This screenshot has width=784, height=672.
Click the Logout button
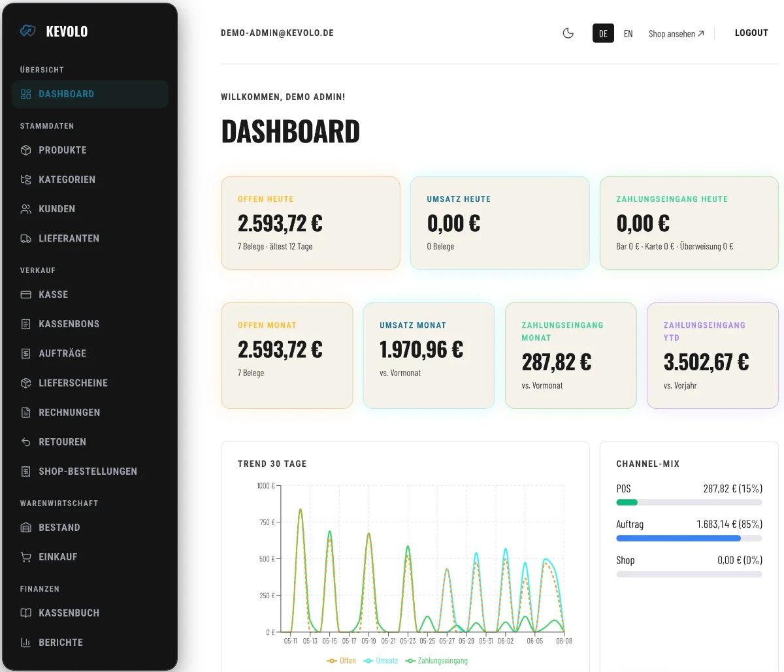click(x=751, y=33)
